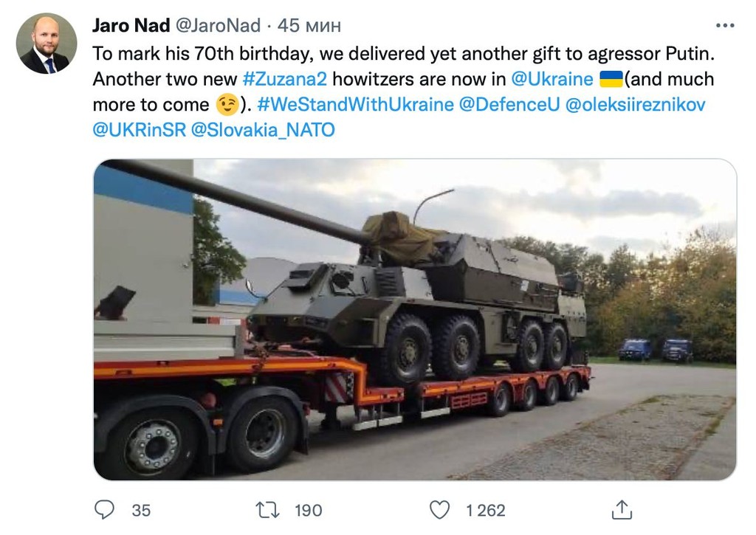Click the retweet arrows icon
Image resolution: width=756 pixels, height=535 pixels.
click(267, 510)
